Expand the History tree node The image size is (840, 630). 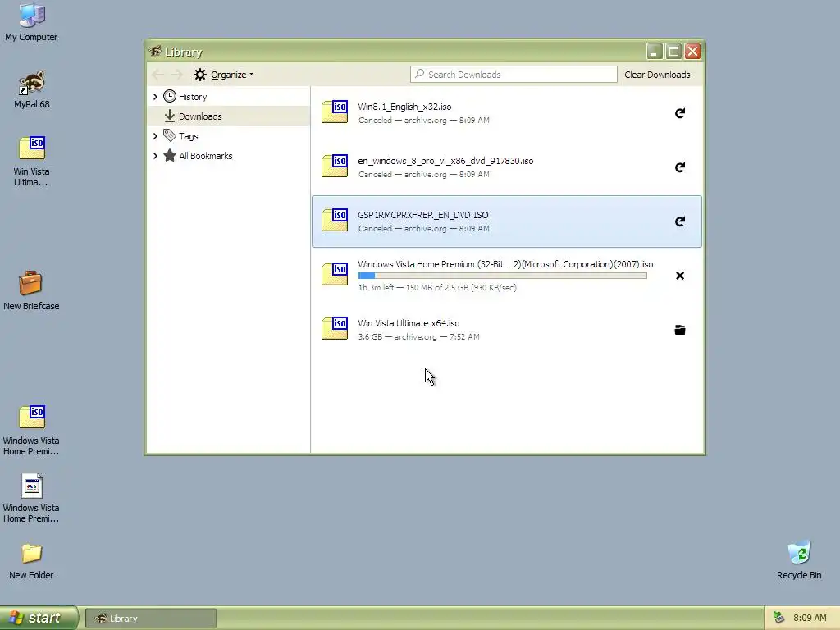click(155, 97)
